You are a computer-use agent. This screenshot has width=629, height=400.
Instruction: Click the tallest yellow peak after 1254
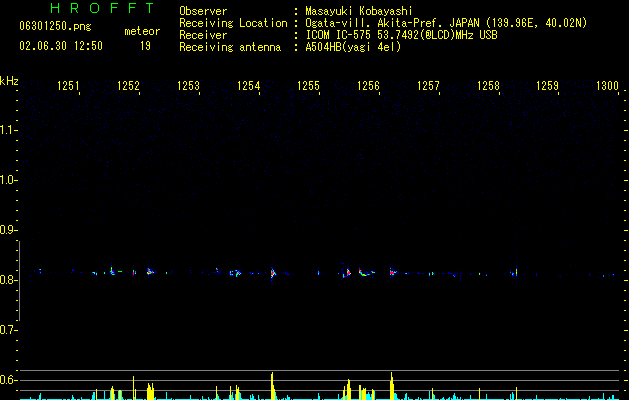pyautogui.click(x=272, y=385)
